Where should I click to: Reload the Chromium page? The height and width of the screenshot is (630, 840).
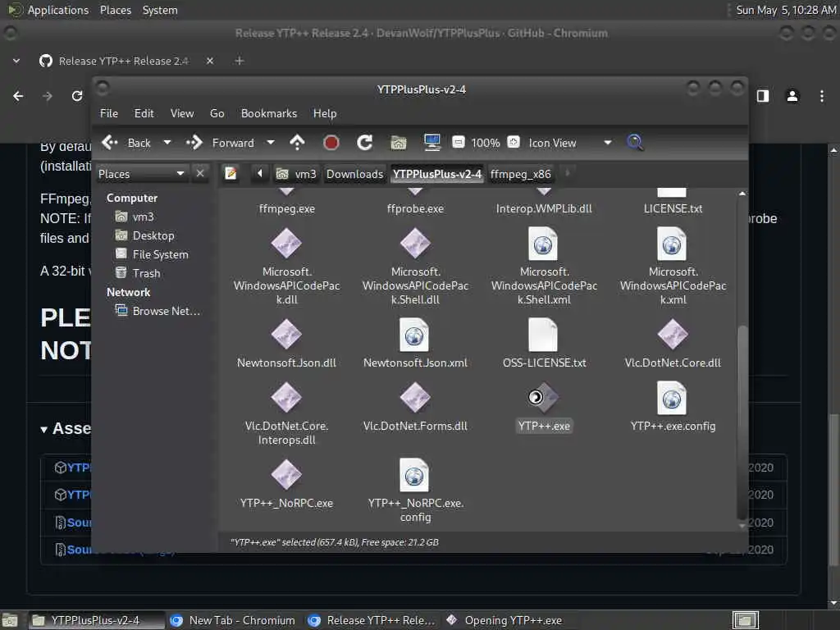[77, 96]
